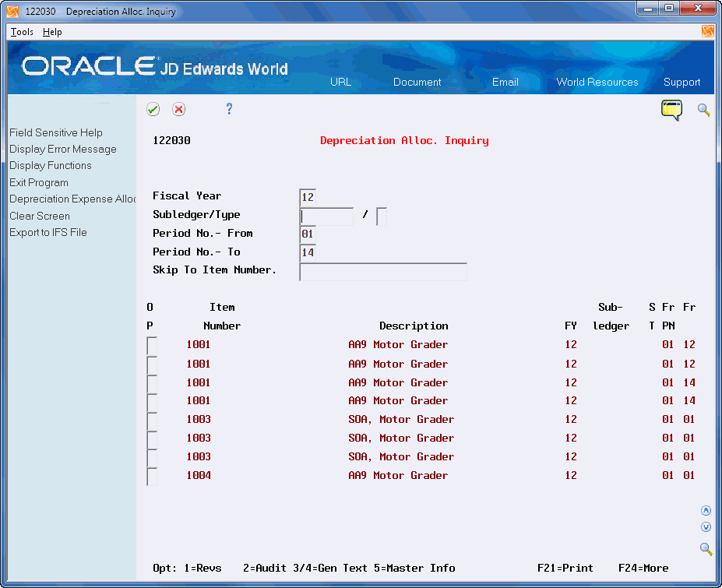The image size is (722, 588).
Task: Click the '1=Revs' option text
Action: pos(203,569)
